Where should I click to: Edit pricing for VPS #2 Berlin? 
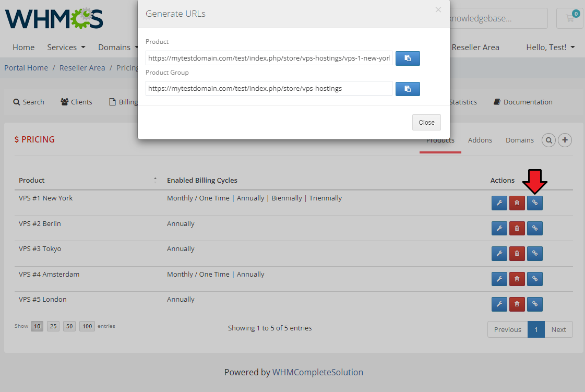click(499, 229)
